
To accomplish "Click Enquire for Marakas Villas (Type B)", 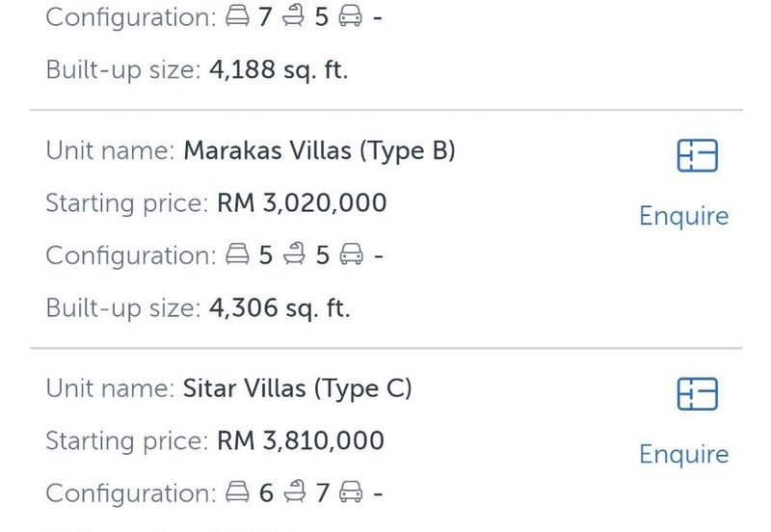I will pyautogui.click(x=683, y=216).
